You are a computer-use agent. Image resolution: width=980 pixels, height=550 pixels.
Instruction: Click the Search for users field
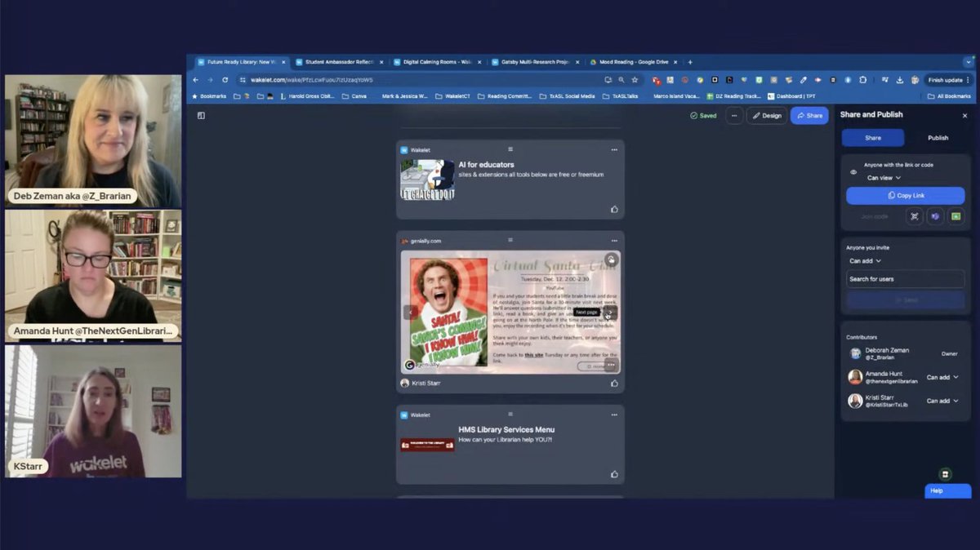click(x=905, y=279)
